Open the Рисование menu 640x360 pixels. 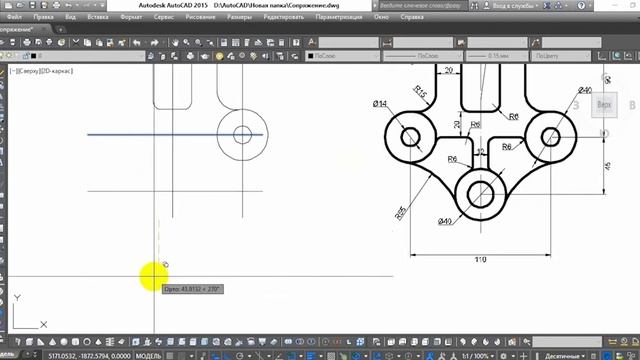point(200,17)
